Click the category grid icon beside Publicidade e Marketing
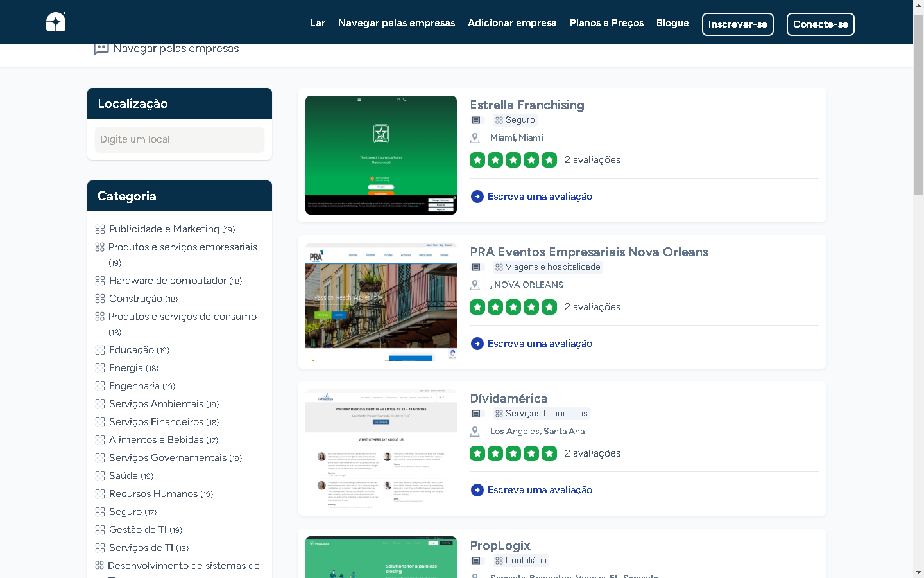Screen dimensions: 924x578 pyautogui.click(x=100, y=229)
